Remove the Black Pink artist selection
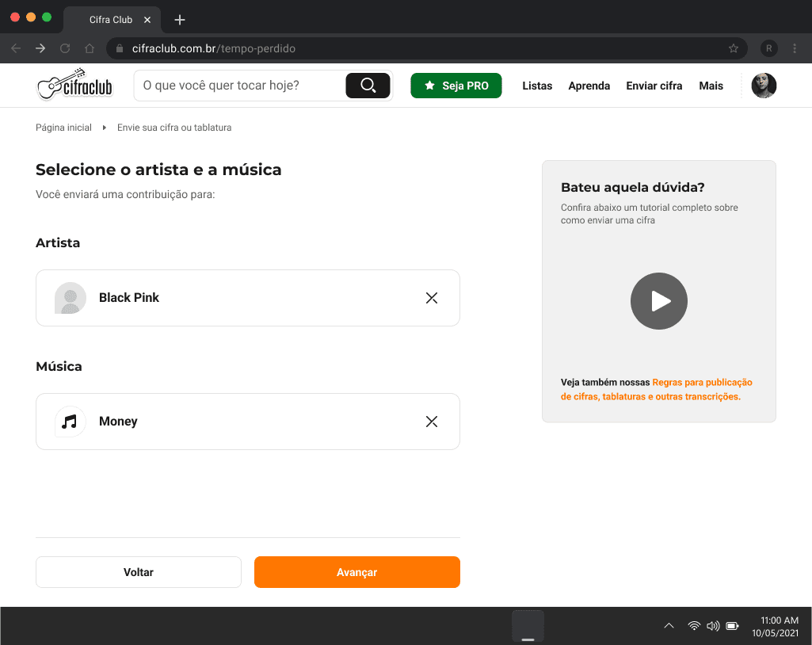The image size is (812, 645). coord(432,298)
